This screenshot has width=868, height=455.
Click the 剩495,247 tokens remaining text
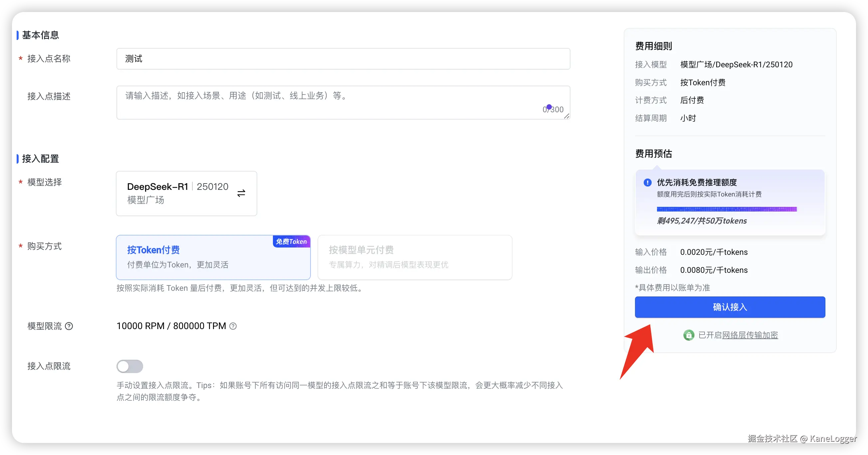pyautogui.click(x=702, y=221)
